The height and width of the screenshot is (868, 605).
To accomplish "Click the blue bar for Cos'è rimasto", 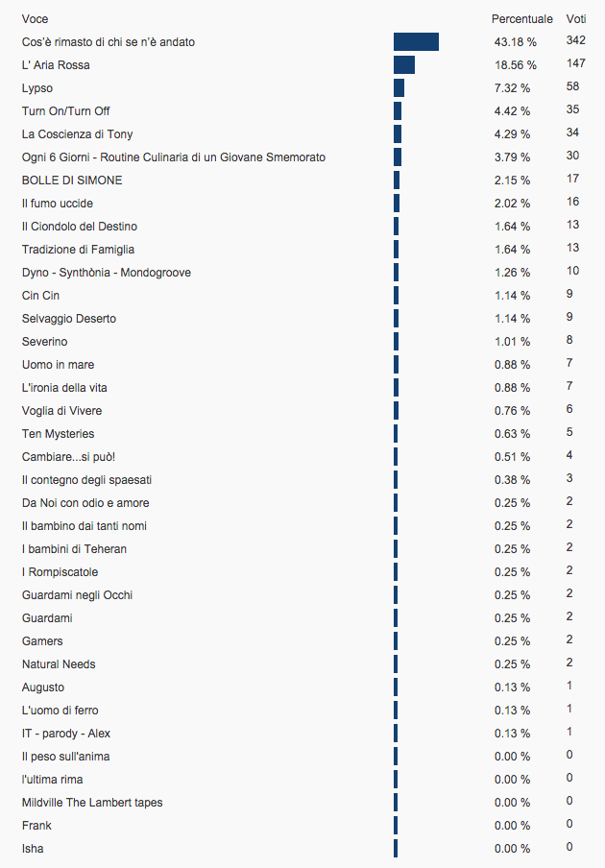I will pyautogui.click(x=416, y=41).
